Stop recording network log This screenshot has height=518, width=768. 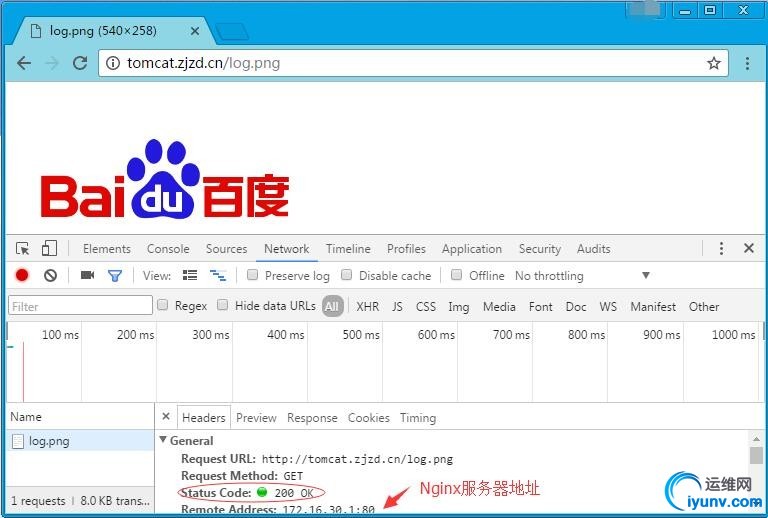[x=22, y=275]
